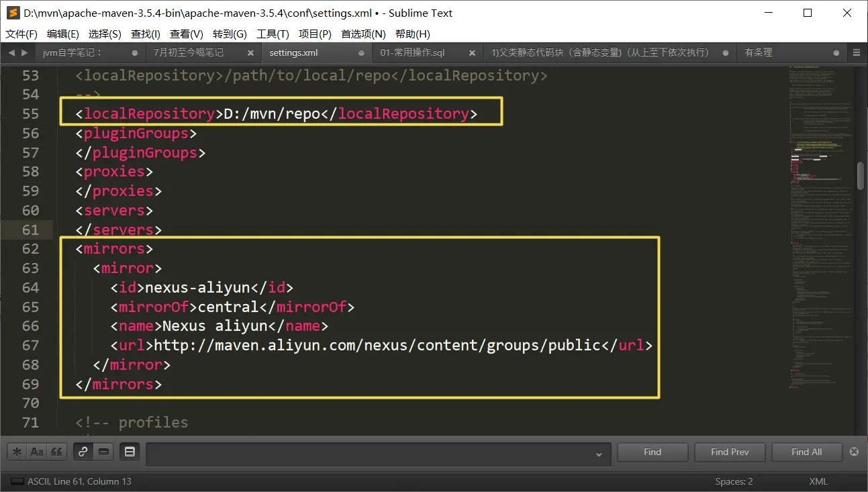Click the central mirrorOf value
The width and height of the screenshot is (868, 492).
[228, 307]
